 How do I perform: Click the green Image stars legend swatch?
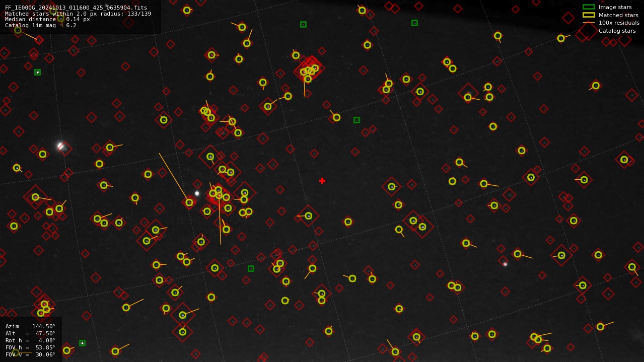click(589, 7)
